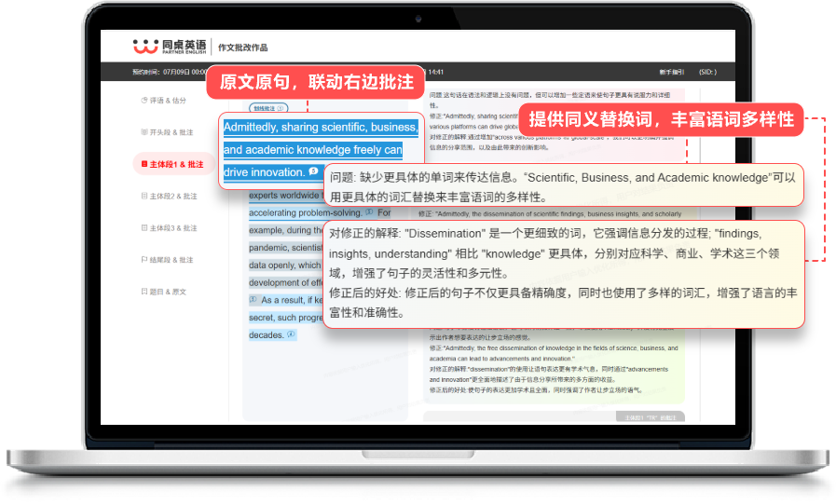Viewport: 836px width, 504px height.
Task: Select the highlighted sentence 'Admittedly, sharing scientific, business'
Action: click(x=320, y=127)
